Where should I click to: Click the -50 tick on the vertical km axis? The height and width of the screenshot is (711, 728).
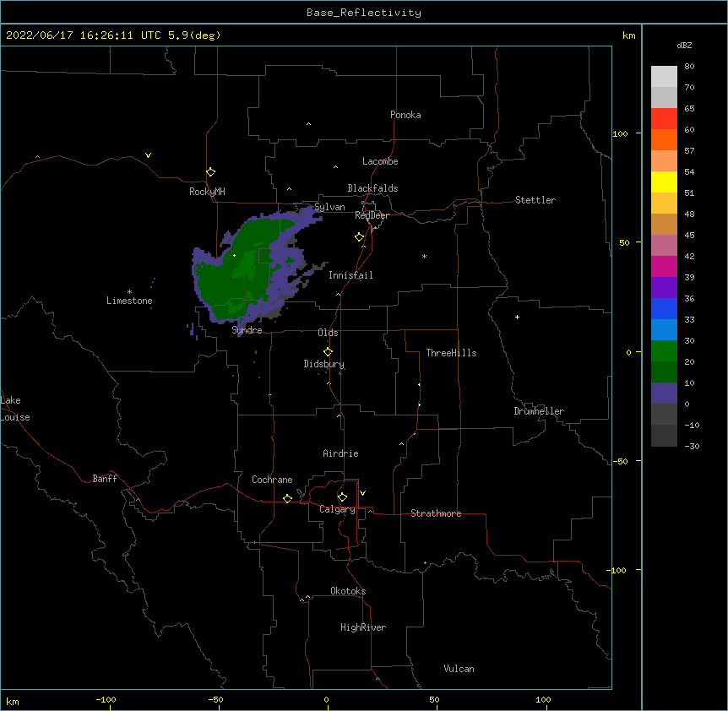click(620, 461)
